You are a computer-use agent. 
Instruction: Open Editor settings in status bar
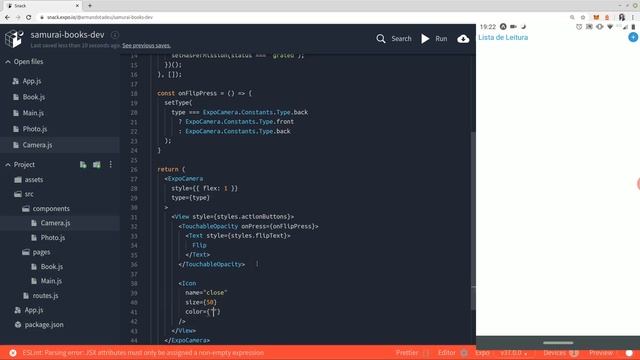click(x=447, y=353)
